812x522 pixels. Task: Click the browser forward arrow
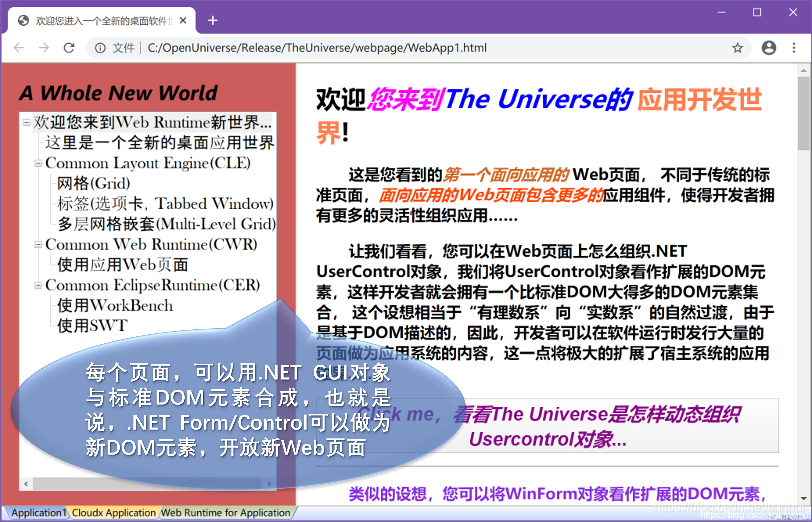tap(44, 48)
